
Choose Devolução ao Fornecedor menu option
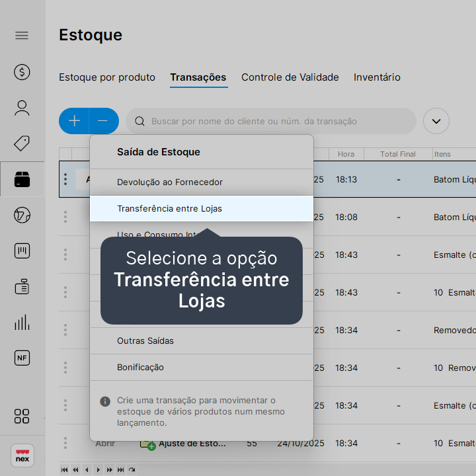point(202,182)
